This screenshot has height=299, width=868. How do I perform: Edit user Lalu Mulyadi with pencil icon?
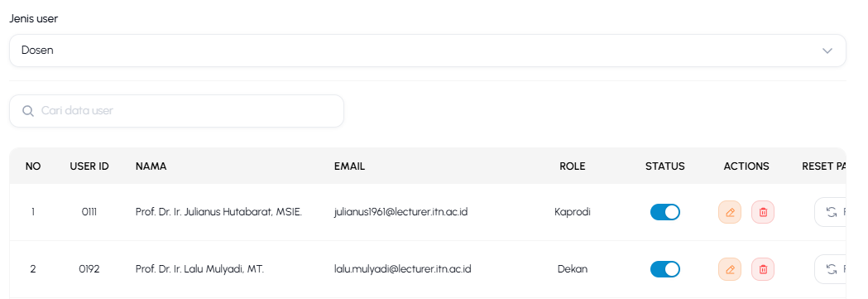point(730,269)
